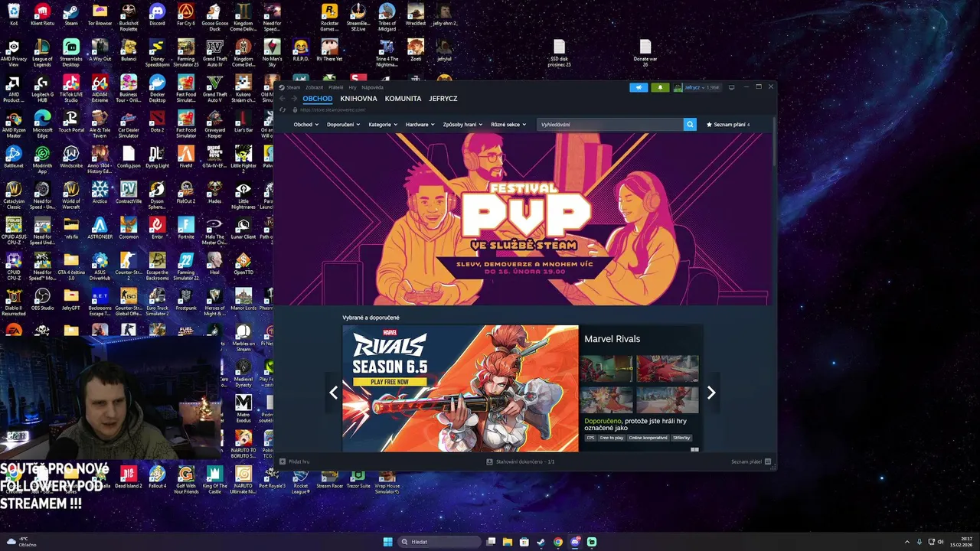Click the Steam search magnifier button
This screenshot has height=551, width=980.
pos(690,124)
